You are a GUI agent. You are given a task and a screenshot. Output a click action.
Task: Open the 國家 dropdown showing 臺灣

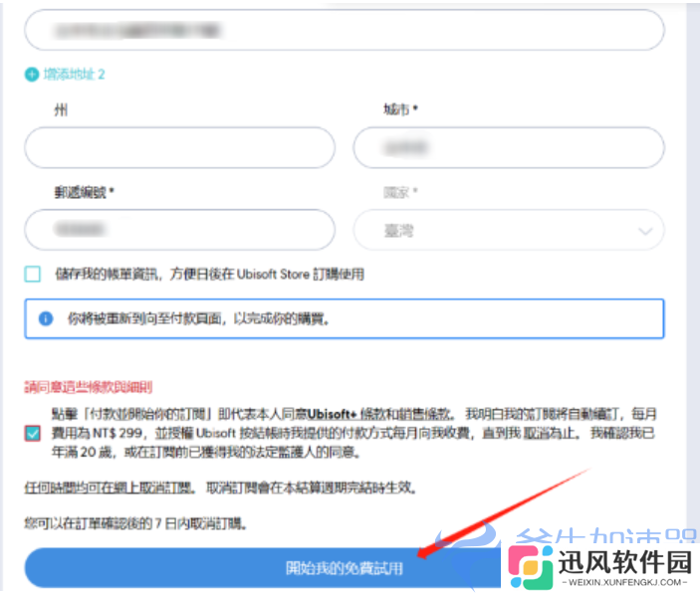[509, 230]
